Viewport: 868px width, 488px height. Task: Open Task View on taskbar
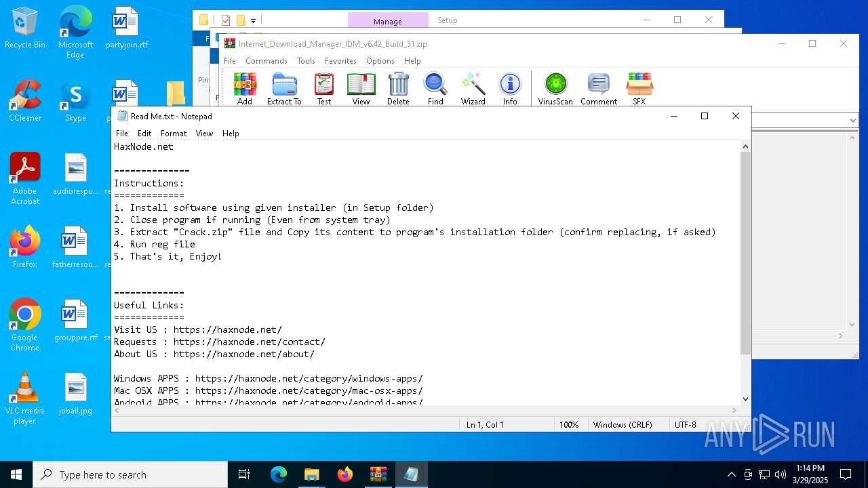tap(244, 474)
